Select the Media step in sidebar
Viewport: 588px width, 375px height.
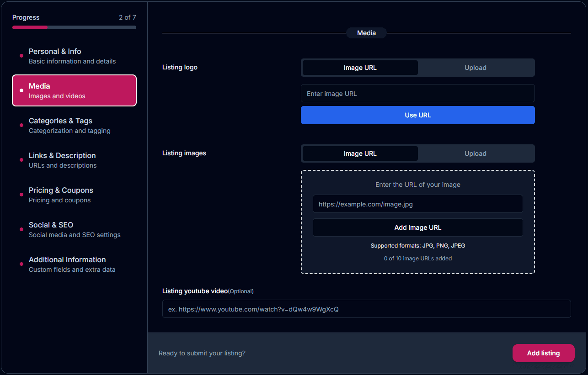(74, 90)
